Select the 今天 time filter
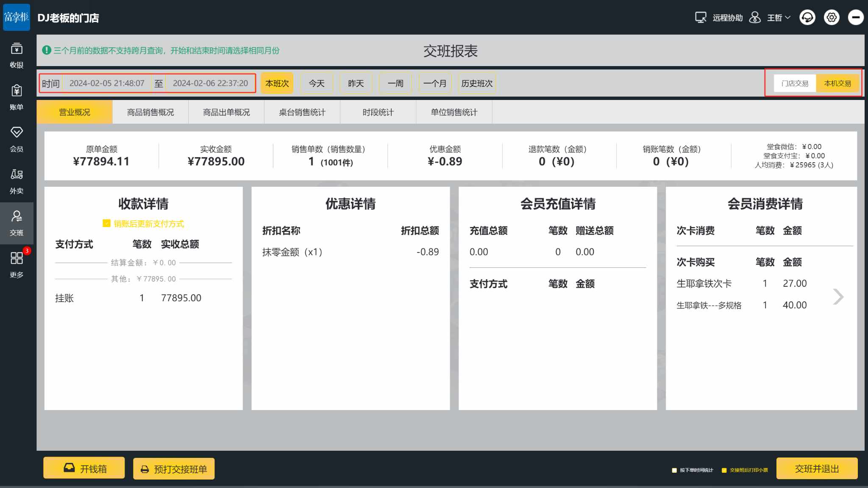 [317, 83]
